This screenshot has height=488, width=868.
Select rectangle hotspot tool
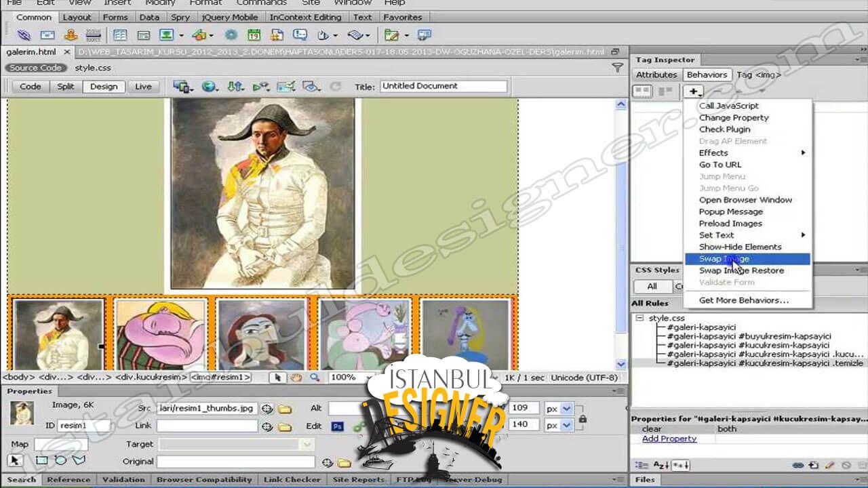pos(41,461)
